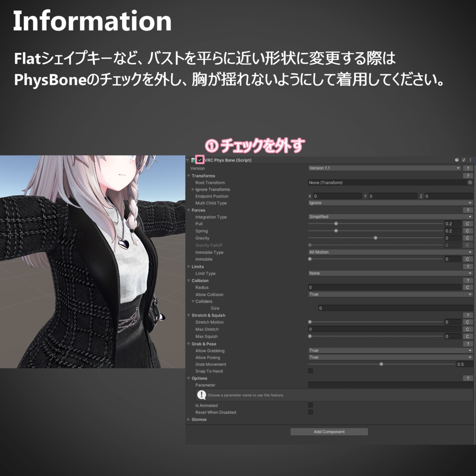Open the Integration Type Simplified dropdown

(x=390, y=217)
